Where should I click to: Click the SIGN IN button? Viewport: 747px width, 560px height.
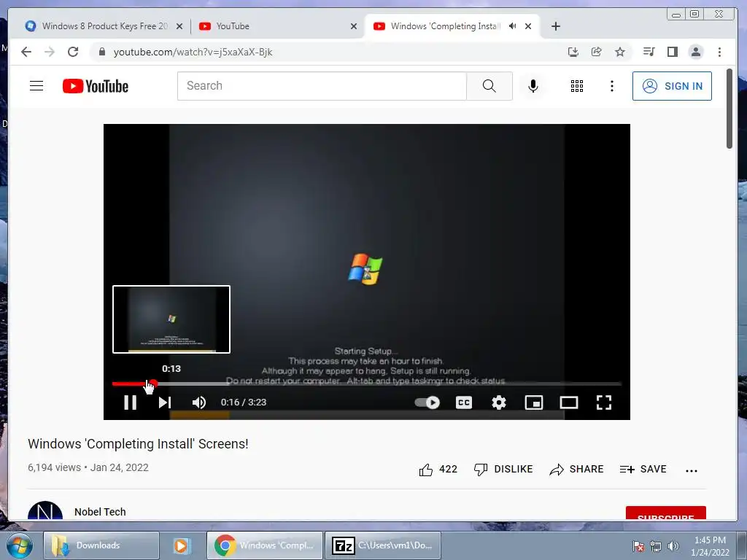[x=672, y=86]
